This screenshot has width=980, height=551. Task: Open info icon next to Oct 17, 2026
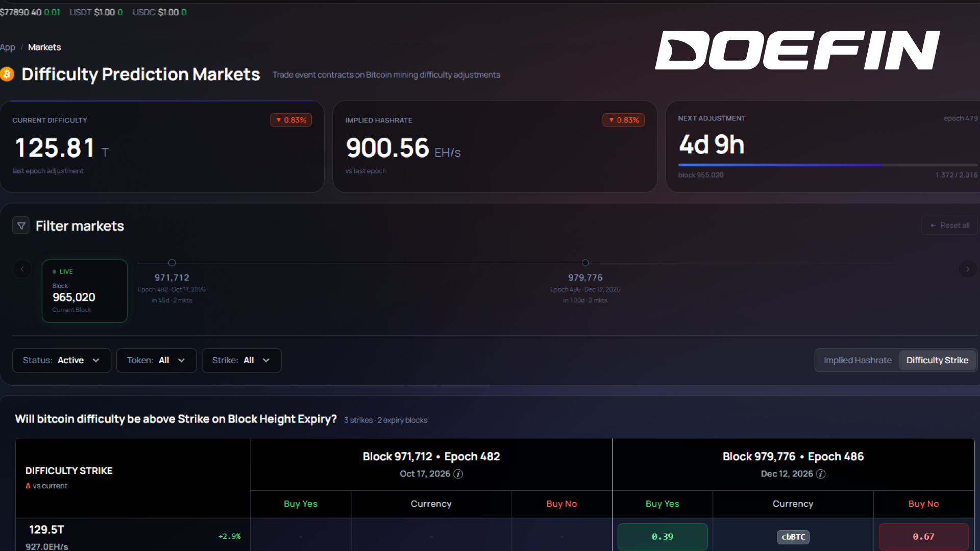click(x=458, y=474)
